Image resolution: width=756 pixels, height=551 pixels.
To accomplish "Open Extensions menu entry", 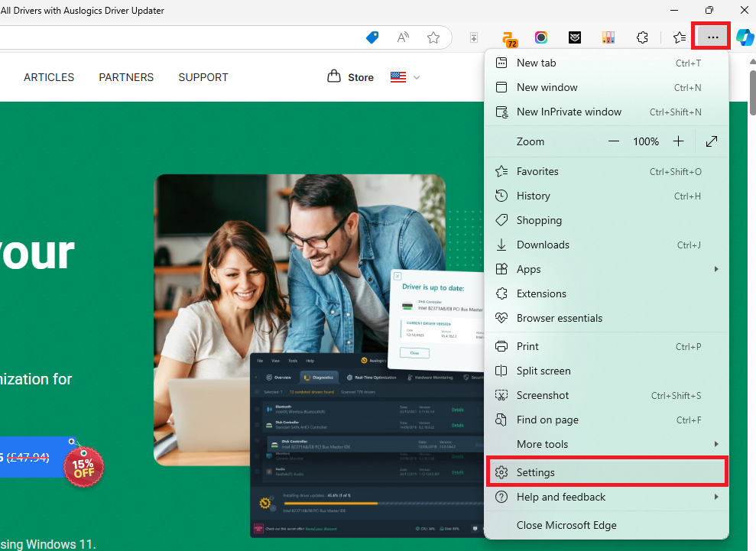I will 606,293.
